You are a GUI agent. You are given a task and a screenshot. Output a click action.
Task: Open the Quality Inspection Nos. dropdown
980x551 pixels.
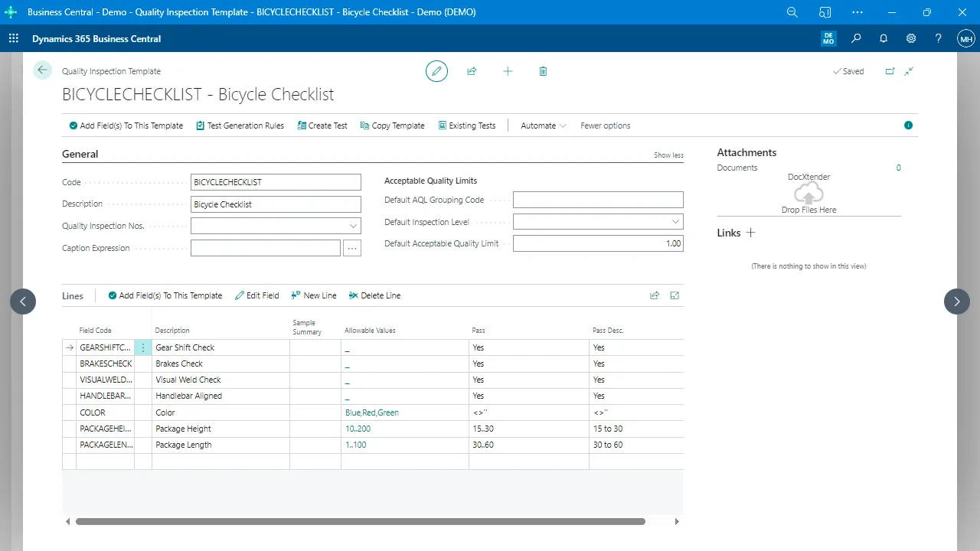[x=353, y=226]
